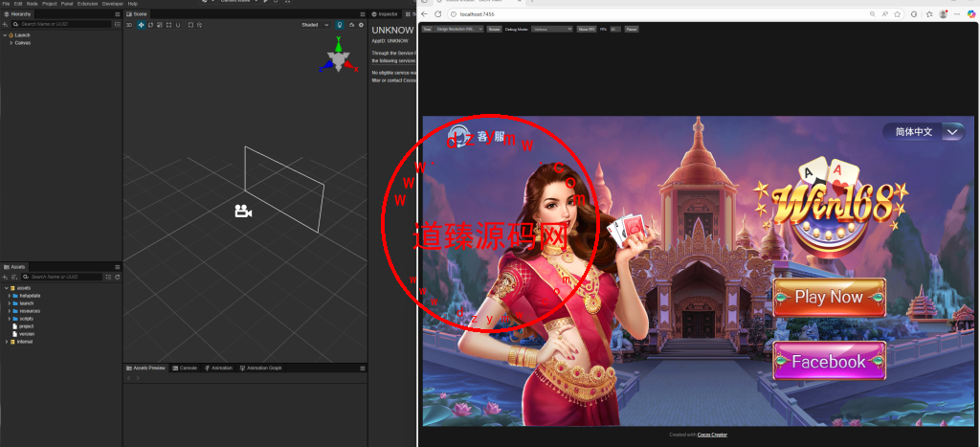980x447 pixels.
Task: Click the Hierarchy collapse-all icon
Action: coord(117,24)
